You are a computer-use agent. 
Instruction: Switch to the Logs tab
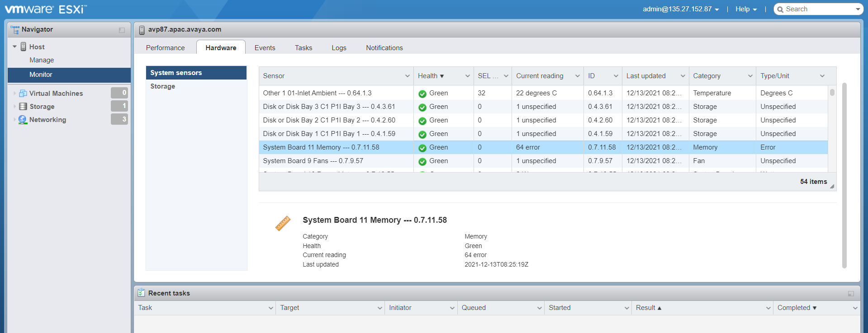339,47
